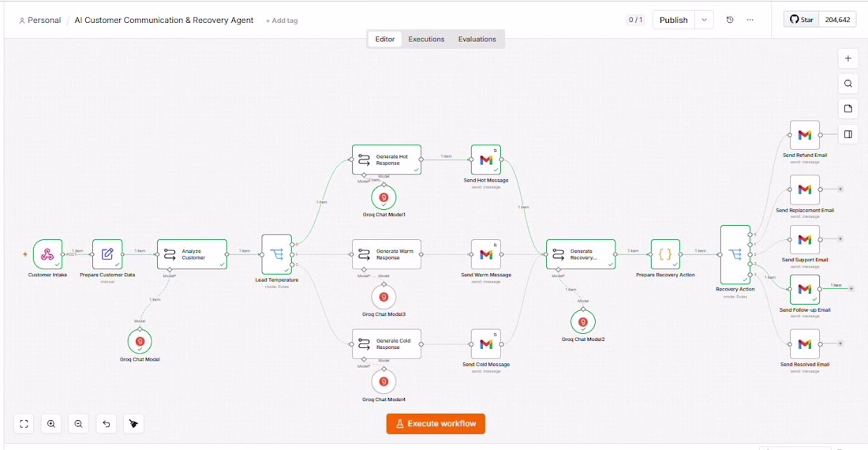
Task: Open the Send Support Email Gmail node
Action: (x=805, y=239)
